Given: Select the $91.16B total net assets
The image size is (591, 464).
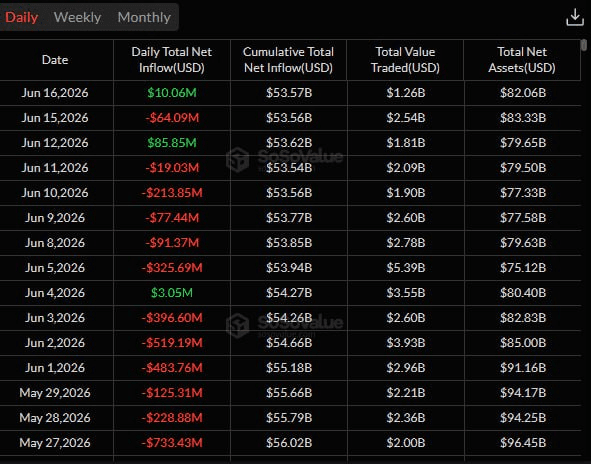Looking at the screenshot, I should click(523, 368).
